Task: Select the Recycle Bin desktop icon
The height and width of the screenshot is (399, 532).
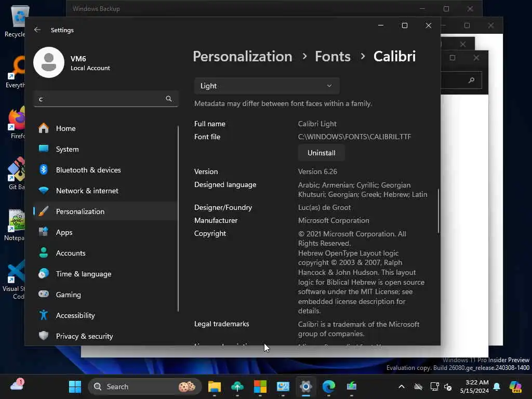Action: [15, 22]
